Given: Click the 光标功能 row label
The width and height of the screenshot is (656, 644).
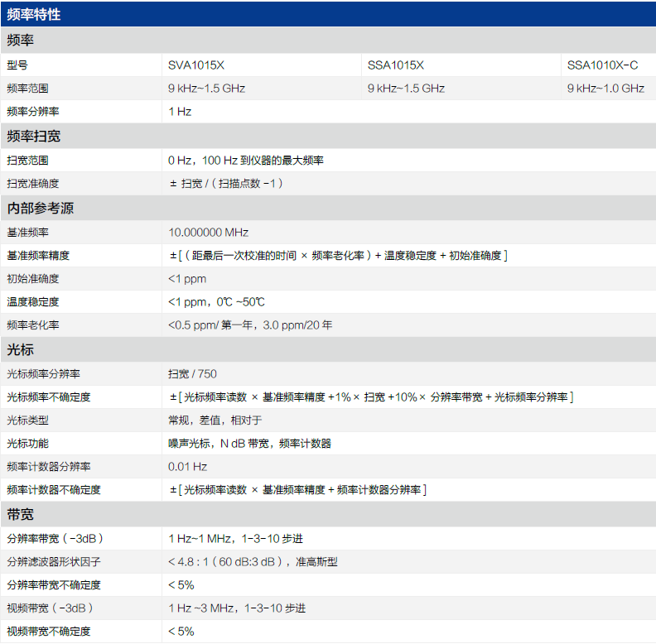Looking at the screenshot, I should 27,444.
